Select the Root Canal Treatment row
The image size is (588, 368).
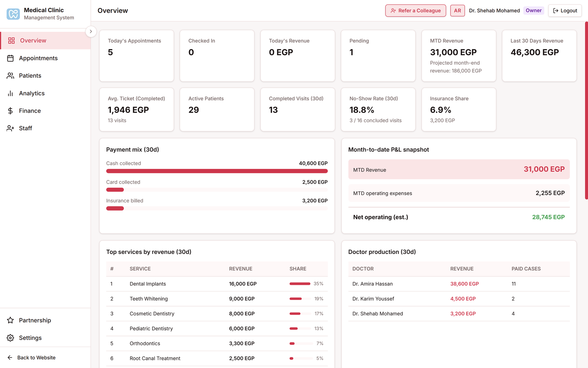click(x=217, y=358)
